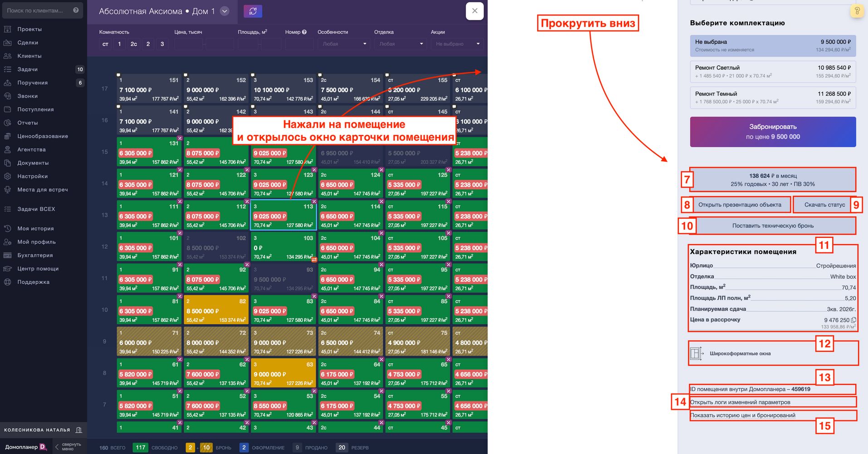Screen dimensions: 868x454
Task: Open Задачи ВСЕХ in the sidebar
Action: pyautogui.click(x=36, y=209)
